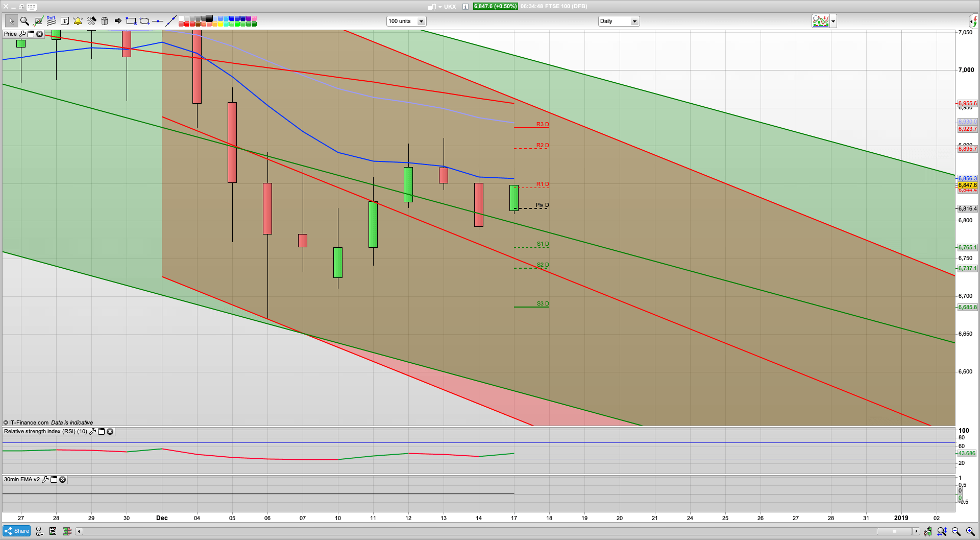Open the 100 units dropdown

[x=421, y=21]
